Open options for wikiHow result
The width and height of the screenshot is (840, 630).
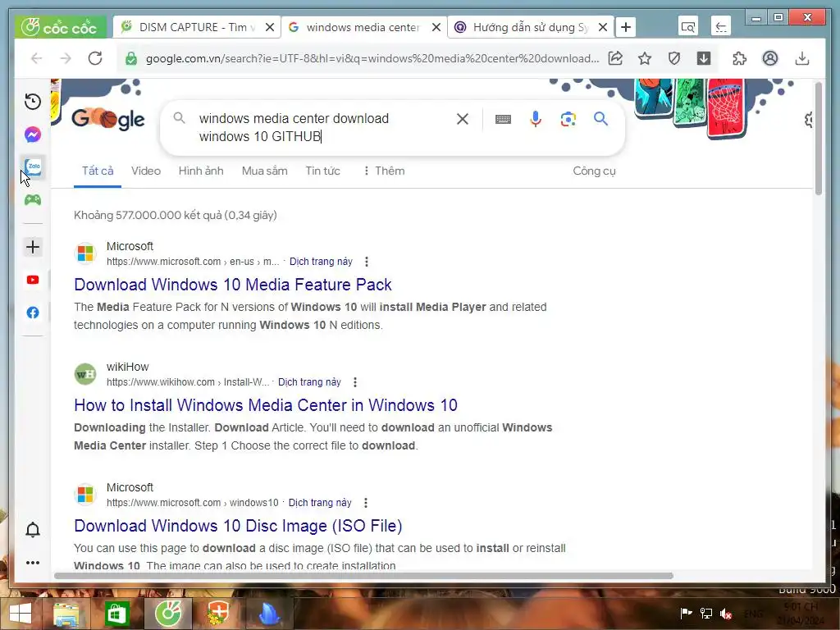354,382
